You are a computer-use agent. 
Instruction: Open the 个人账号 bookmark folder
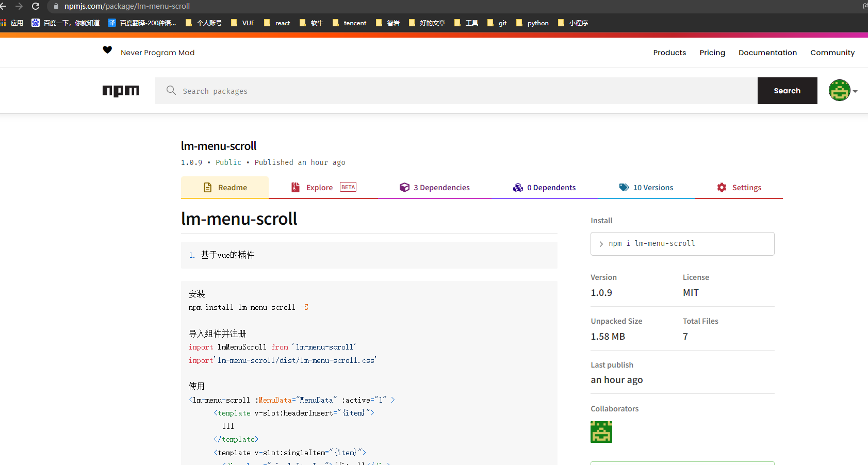pos(203,23)
